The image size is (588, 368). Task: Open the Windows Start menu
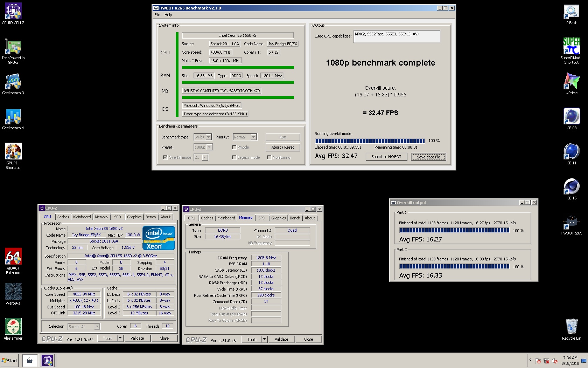coord(10,360)
